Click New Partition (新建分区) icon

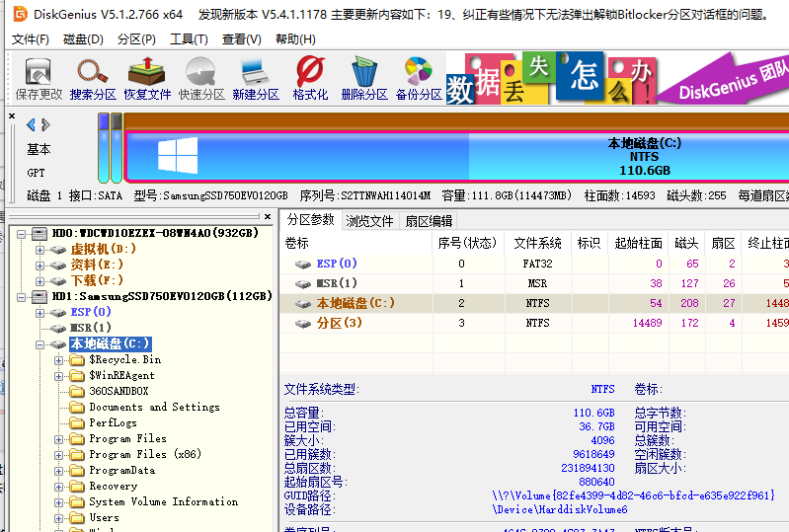(256, 78)
